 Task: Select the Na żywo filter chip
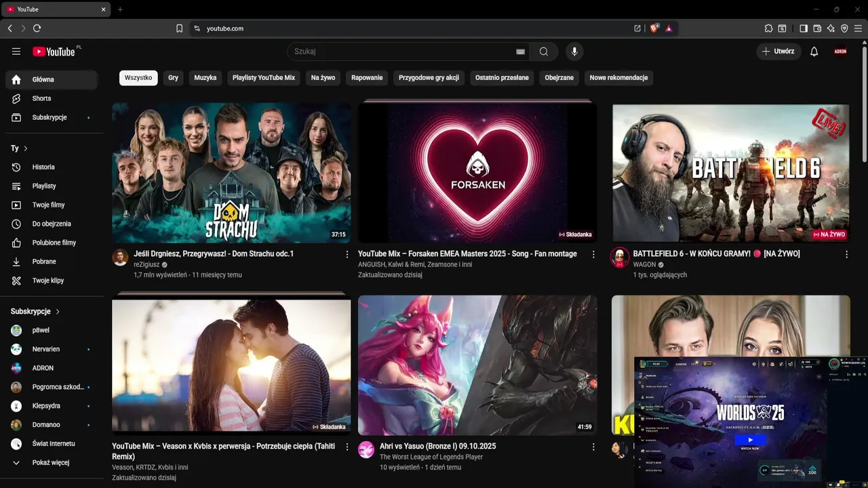tap(323, 78)
